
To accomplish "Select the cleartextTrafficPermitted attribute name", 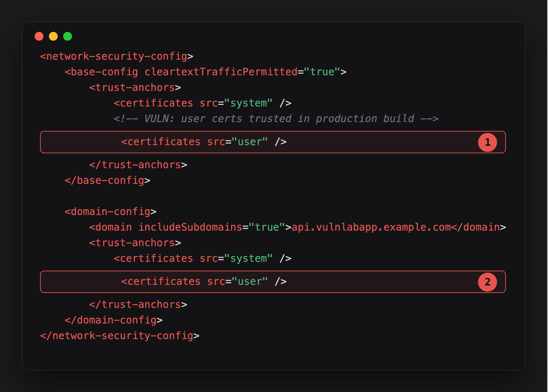I will point(221,72).
